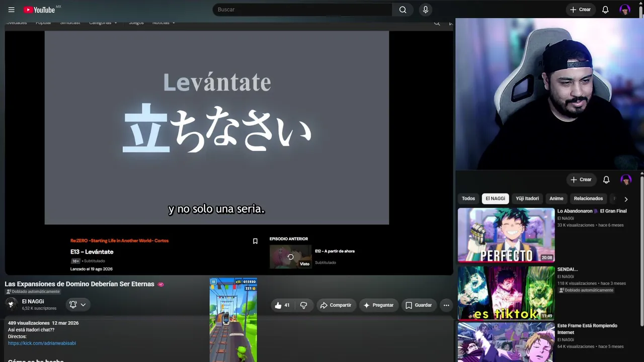Click the Este Frame Está Rompiendo Internet thumbnail
The height and width of the screenshot is (362, 644).
[506, 343]
